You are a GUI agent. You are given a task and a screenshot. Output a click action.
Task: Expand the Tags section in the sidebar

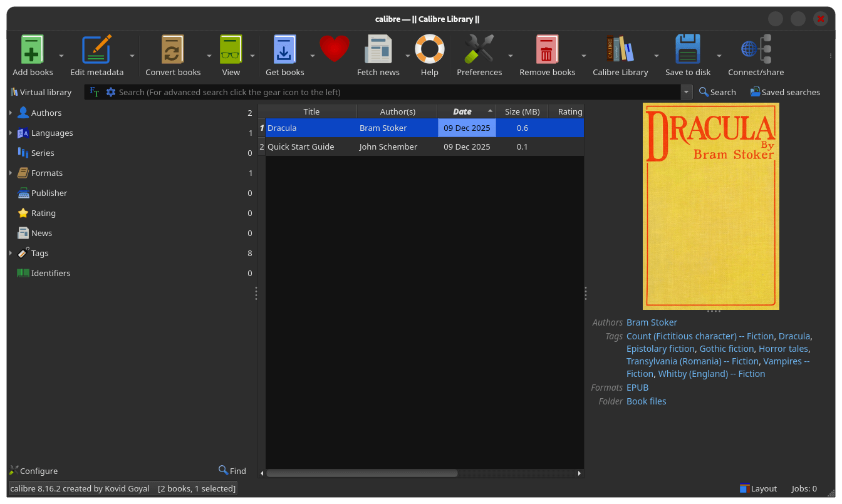coord(10,253)
